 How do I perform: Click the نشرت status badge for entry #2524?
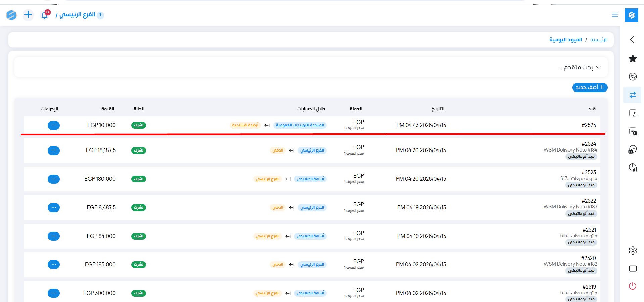tap(139, 150)
